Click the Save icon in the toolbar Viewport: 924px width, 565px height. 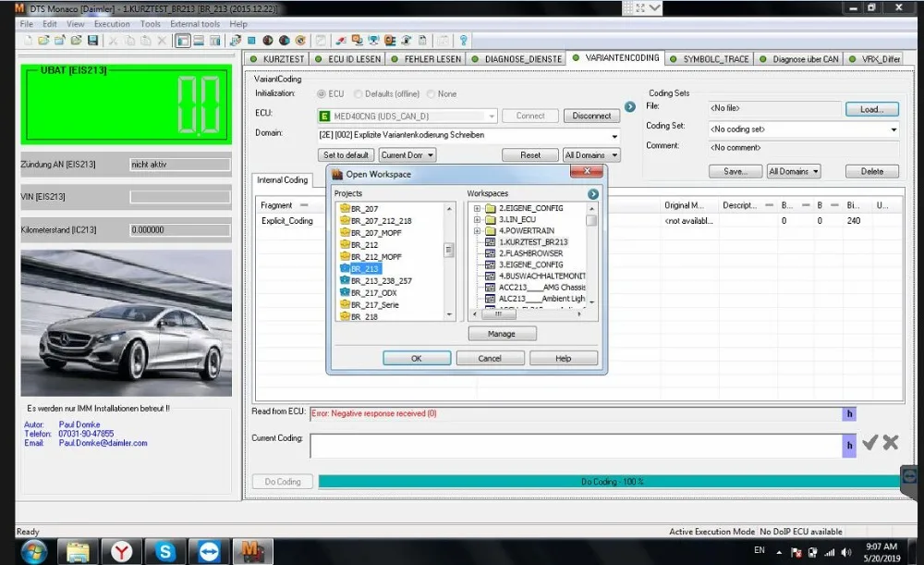pos(92,41)
